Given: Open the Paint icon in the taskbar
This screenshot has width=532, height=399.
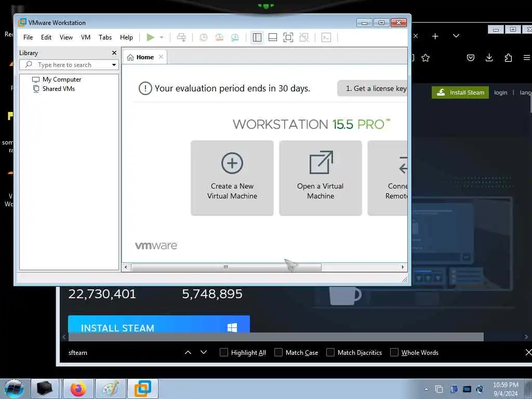Looking at the screenshot, I should click(x=111, y=389).
